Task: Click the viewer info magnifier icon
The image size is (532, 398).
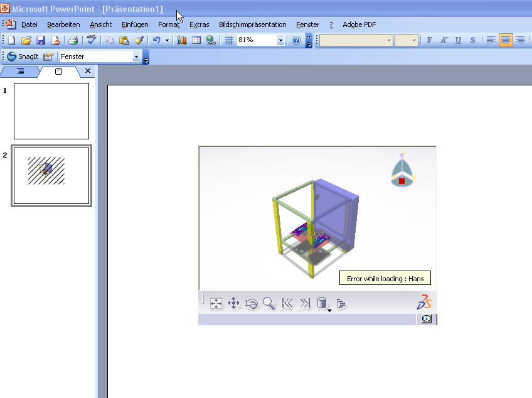Action: (427, 319)
